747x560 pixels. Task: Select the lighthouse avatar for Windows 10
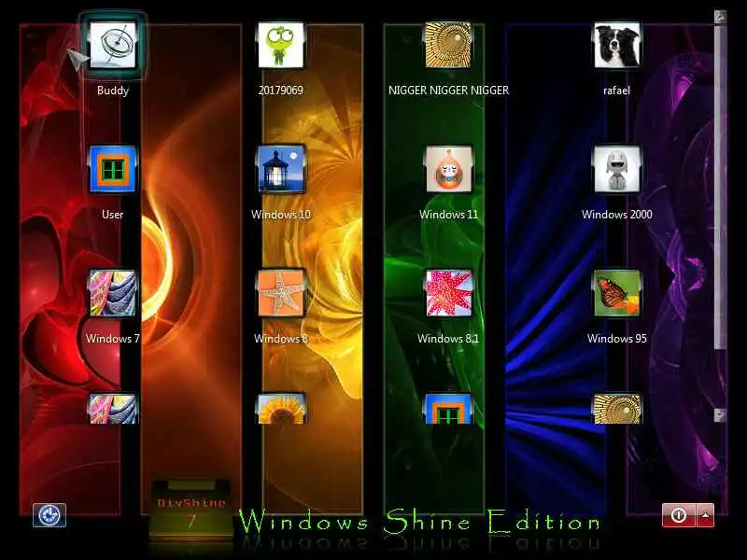coord(281,170)
